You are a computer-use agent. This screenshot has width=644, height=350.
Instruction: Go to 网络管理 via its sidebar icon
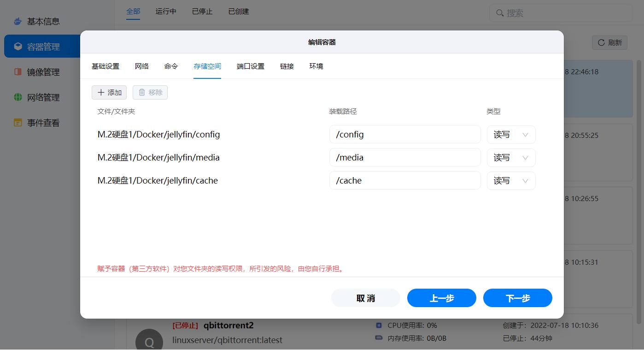[x=18, y=97]
